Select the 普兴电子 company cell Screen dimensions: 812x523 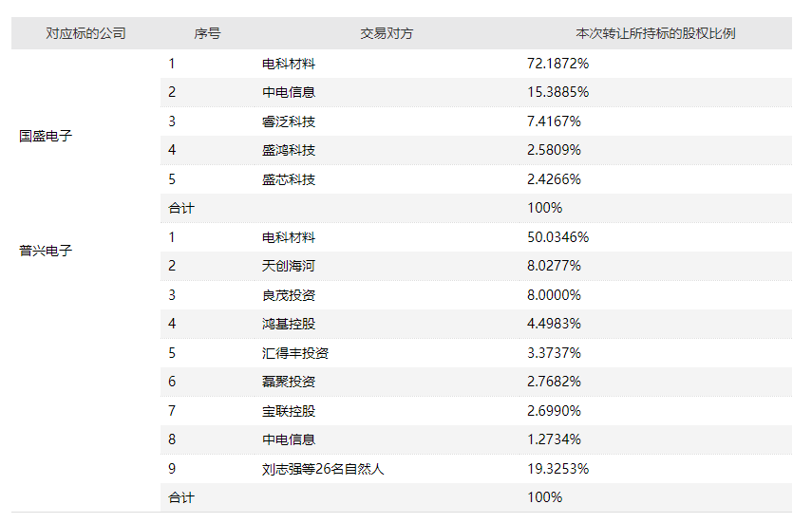coord(46,252)
